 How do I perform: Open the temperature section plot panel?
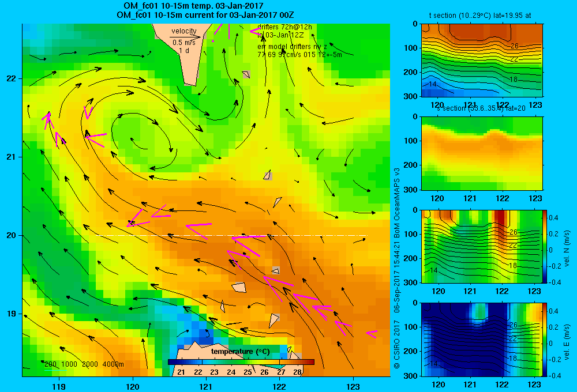point(482,61)
